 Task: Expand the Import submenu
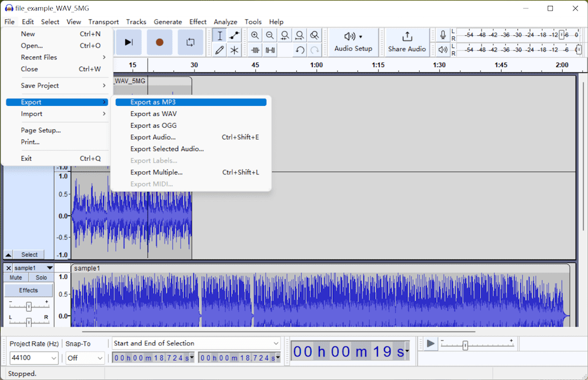tap(57, 114)
